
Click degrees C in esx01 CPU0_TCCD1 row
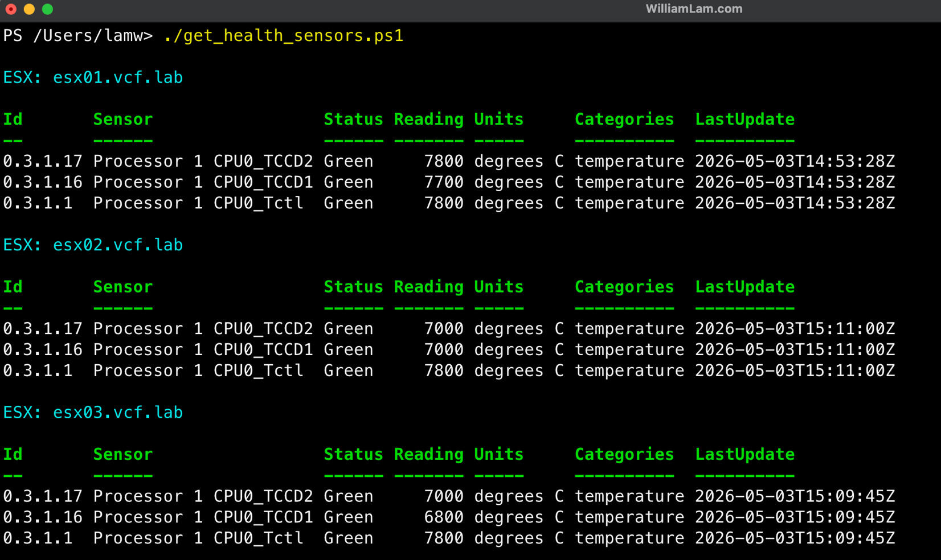(519, 182)
